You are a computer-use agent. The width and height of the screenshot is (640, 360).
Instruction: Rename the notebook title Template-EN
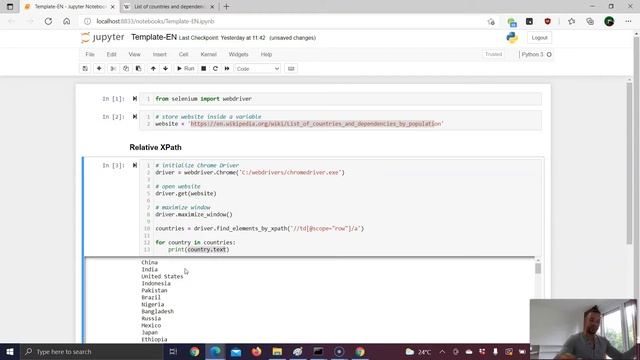click(154, 37)
